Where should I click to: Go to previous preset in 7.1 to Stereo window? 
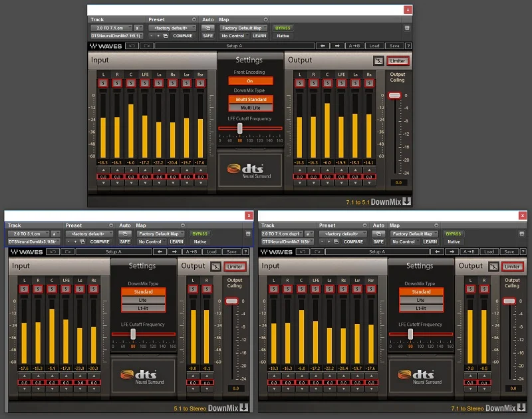[438, 252]
